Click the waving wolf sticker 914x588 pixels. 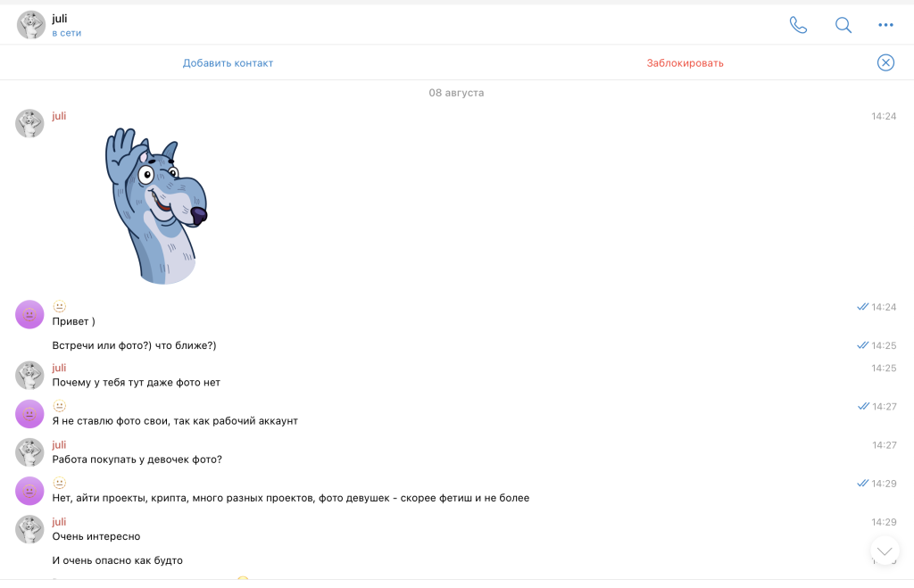click(156, 206)
